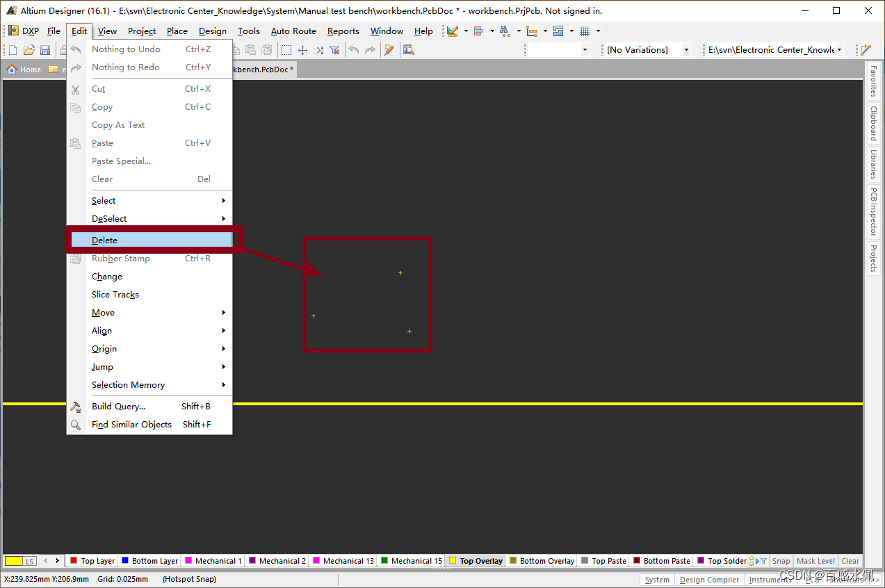Expand the Selection Memory submenu
Screen dimensions: 885x588
click(x=149, y=385)
